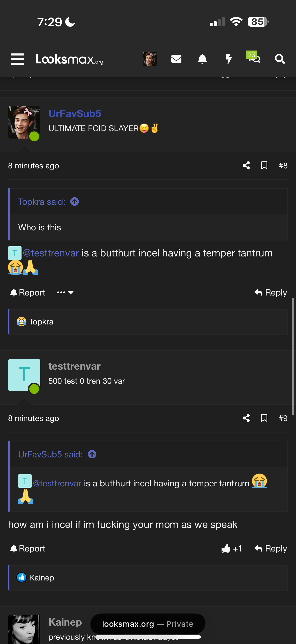The image size is (296, 644).
Task: Go to Looksmax.org home logo
Action: (x=69, y=59)
